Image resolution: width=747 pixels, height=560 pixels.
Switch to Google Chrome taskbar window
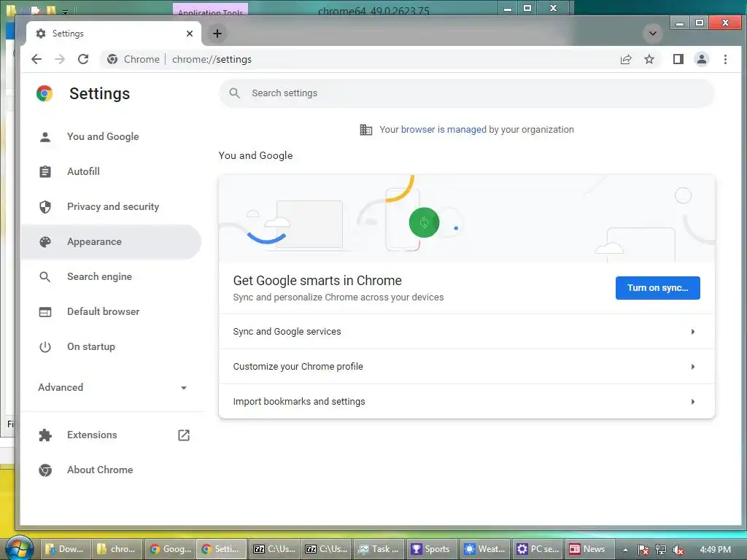[x=170, y=549]
